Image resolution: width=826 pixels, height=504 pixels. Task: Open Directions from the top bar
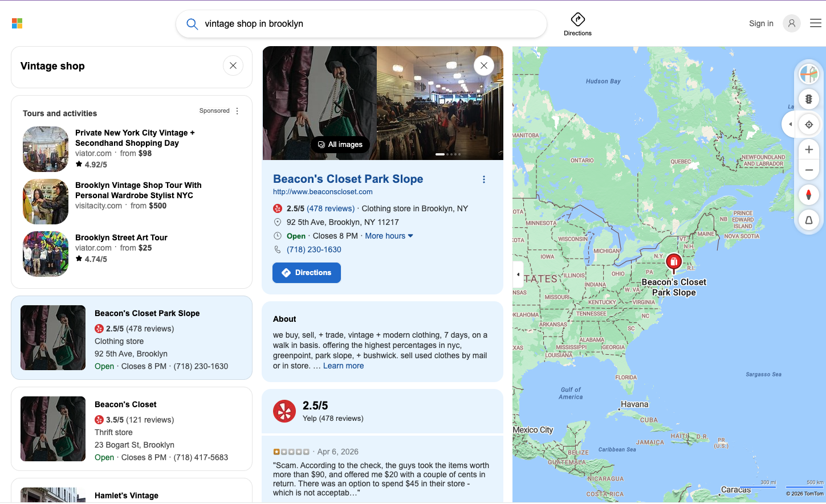pos(577,24)
